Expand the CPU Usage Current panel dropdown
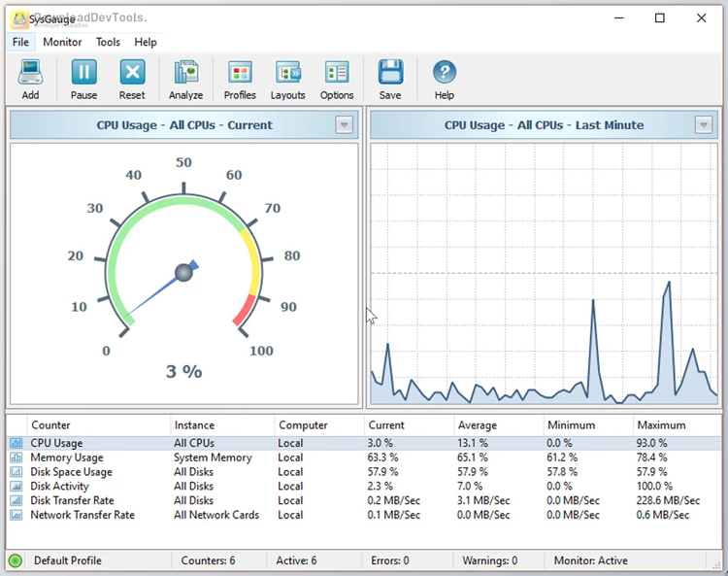The height and width of the screenshot is (576, 728). click(344, 125)
